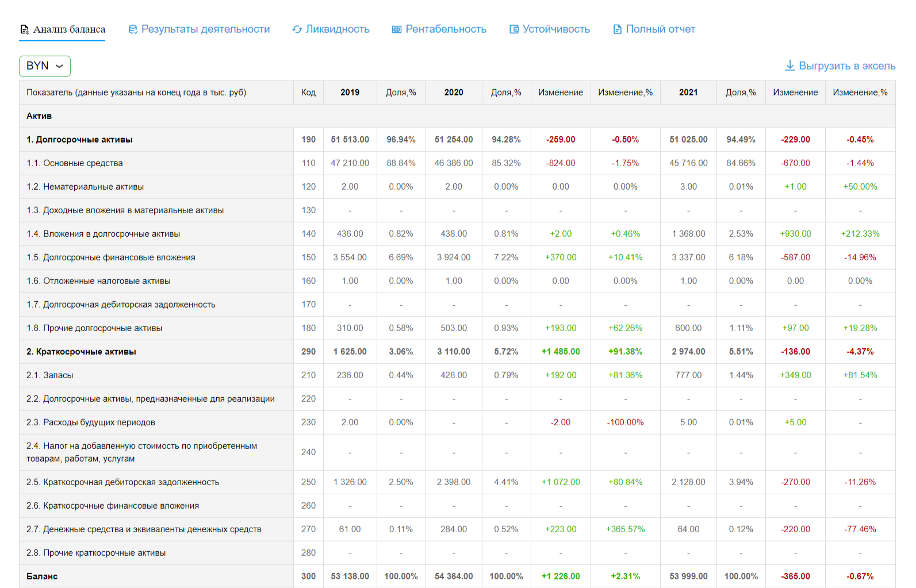Click the banknote icon beside Рентабельность
This screenshot has width=916, height=588.
[397, 29]
